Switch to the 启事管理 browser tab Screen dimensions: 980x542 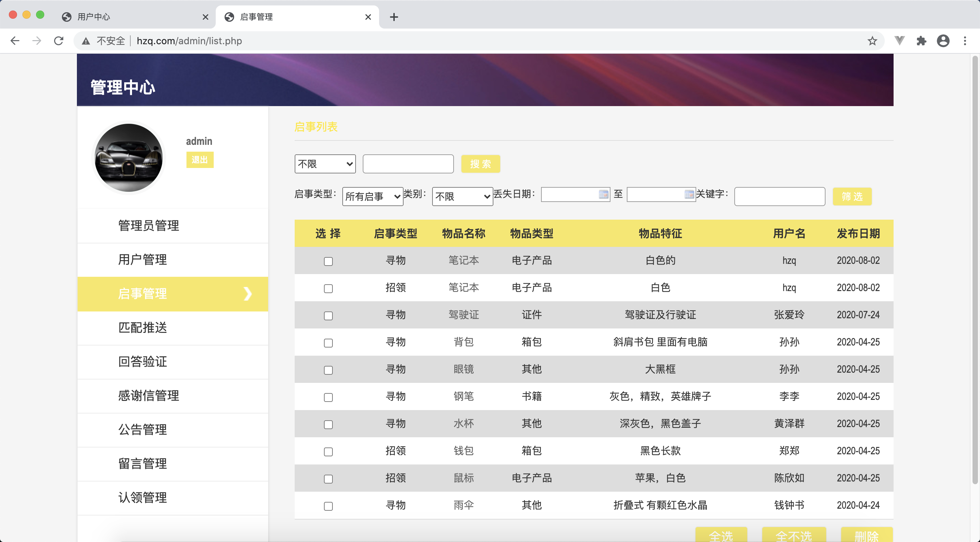coord(297,17)
